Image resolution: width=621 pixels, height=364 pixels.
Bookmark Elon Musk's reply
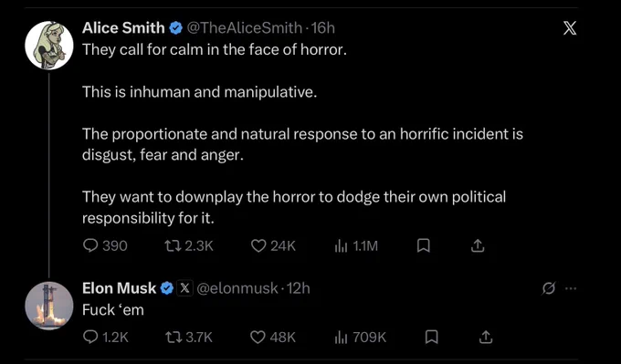point(431,337)
